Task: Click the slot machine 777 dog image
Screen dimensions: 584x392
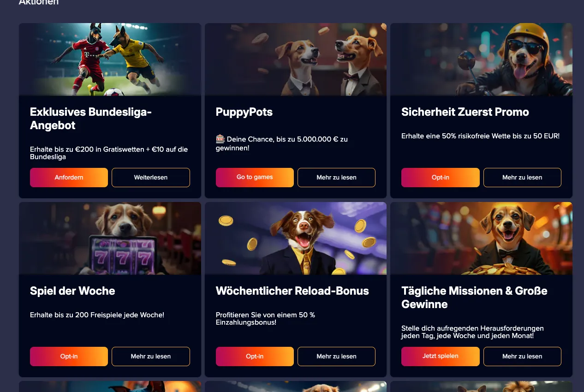Action: pyautogui.click(x=110, y=238)
